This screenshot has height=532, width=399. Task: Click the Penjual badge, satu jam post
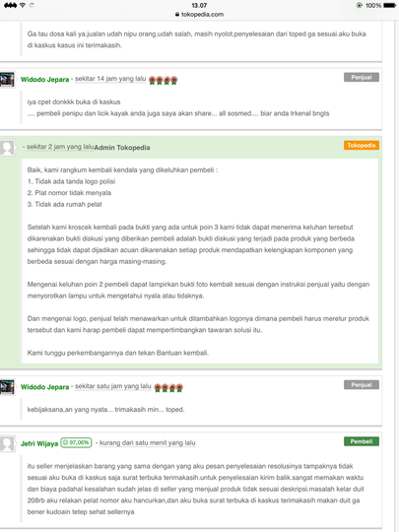coord(362,385)
